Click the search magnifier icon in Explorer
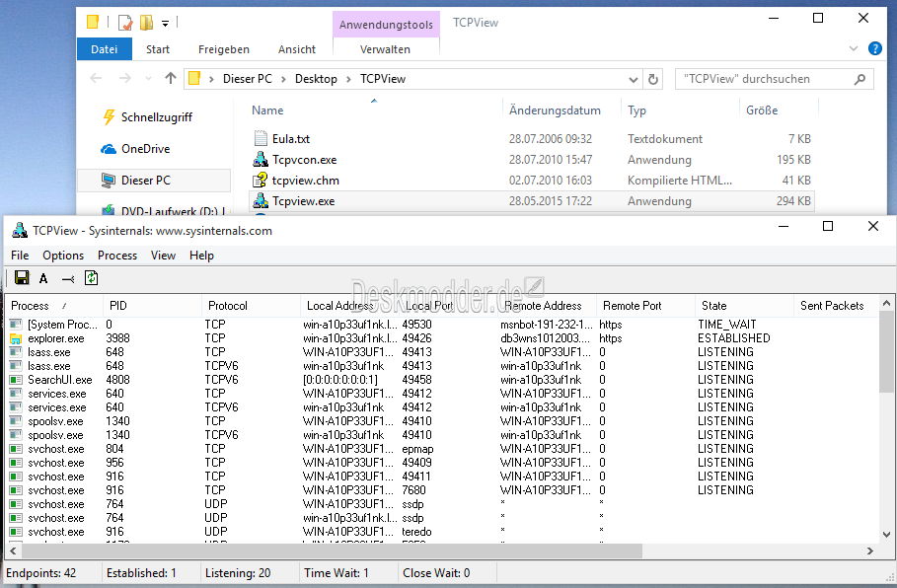Screen dimensions: 897x588 860,79
